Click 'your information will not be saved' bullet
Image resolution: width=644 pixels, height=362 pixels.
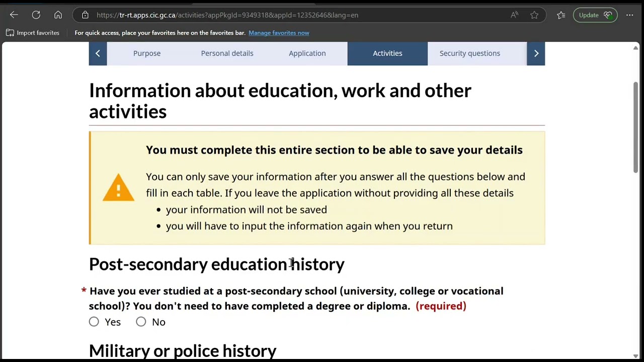[x=247, y=210]
